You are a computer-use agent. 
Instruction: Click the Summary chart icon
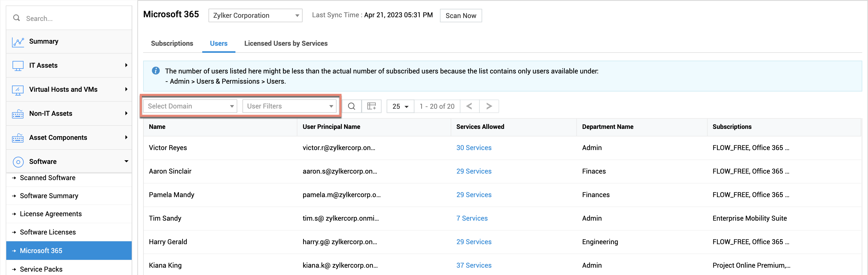[18, 42]
